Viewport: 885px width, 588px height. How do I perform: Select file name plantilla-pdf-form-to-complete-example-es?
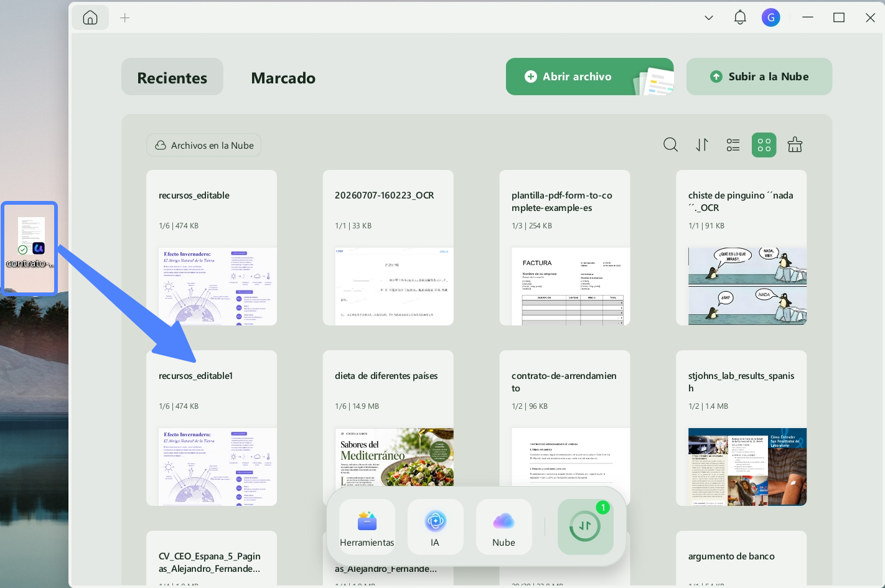562,202
